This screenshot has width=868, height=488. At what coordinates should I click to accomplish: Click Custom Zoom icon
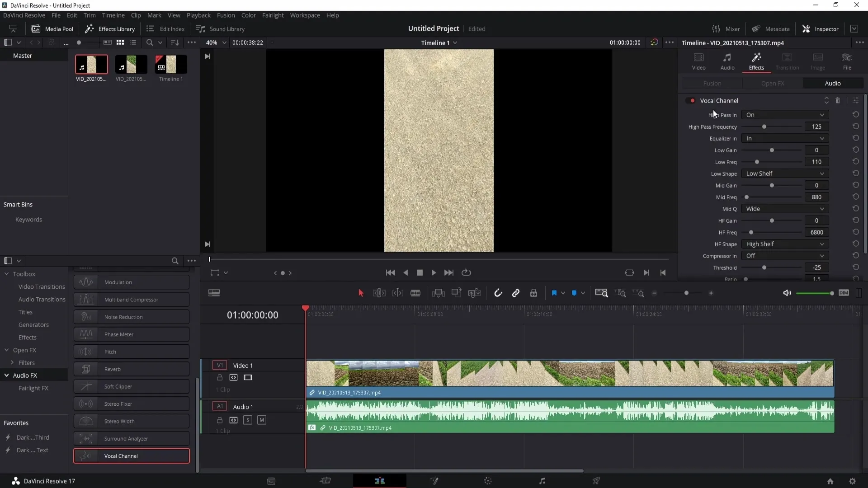(x=638, y=293)
